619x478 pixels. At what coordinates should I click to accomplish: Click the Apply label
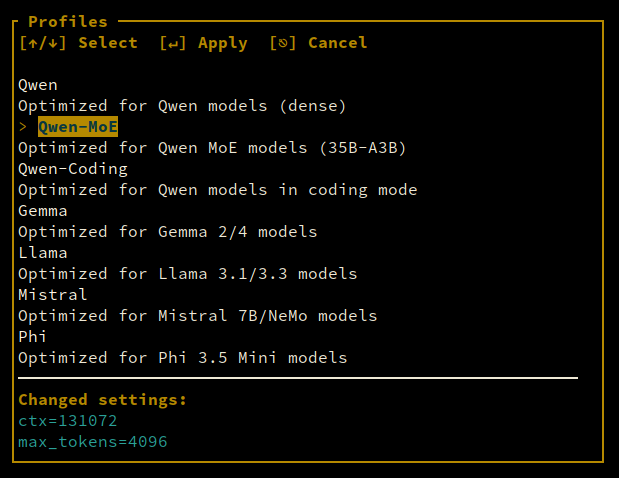pos(223,43)
